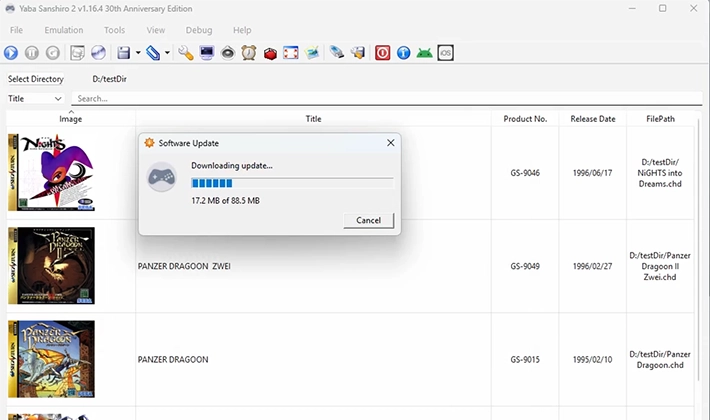Screen dimensions: 710x420
Task: Open the View menu
Action: pyautogui.click(x=155, y=30)
